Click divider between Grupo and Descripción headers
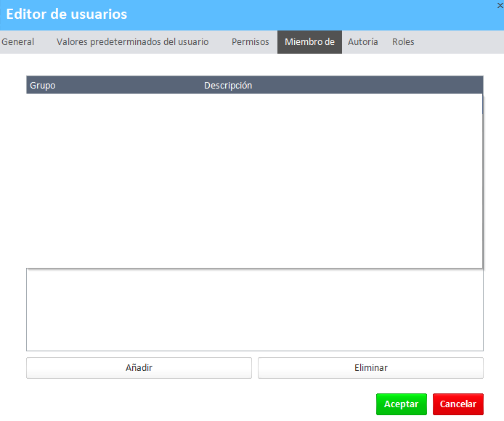Screen dimensions: 504x421 coord(201,86)
